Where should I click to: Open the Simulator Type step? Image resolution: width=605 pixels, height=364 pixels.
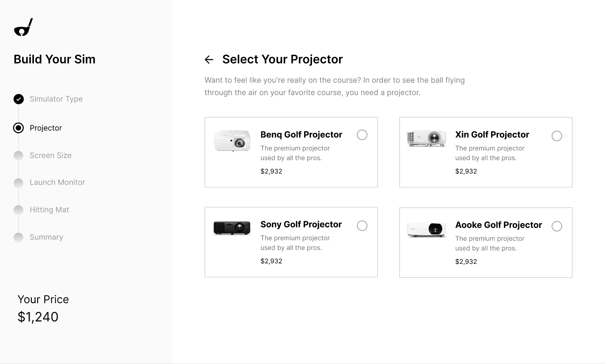tap(56, 99)
